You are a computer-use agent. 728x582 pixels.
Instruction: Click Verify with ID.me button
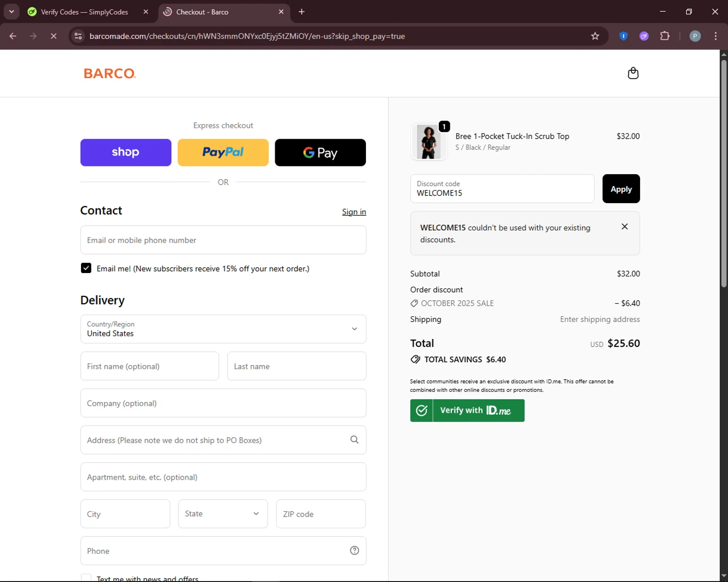click(x=467, y=410)
